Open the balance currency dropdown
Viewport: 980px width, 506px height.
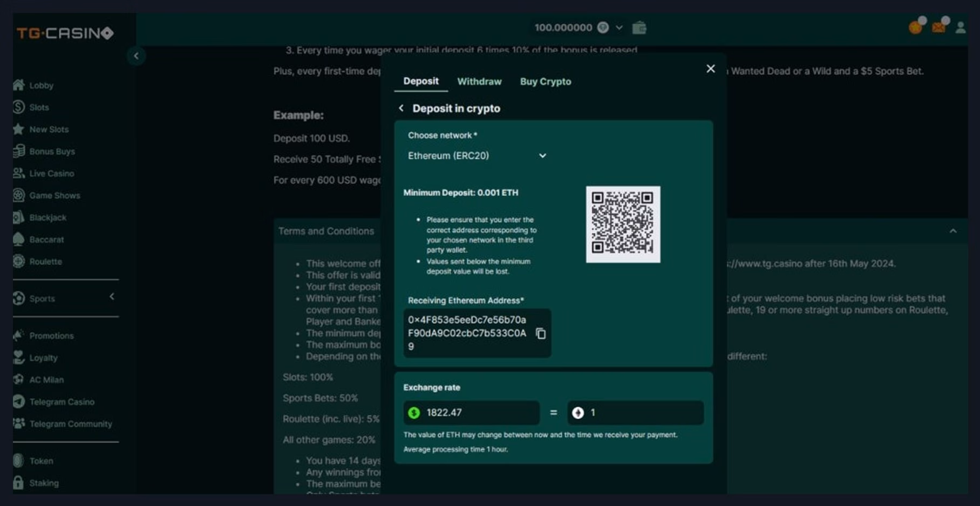click(619, 28)
